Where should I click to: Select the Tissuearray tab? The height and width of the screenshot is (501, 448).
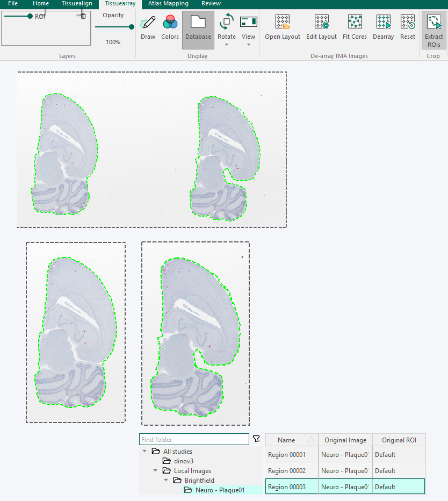pos(120,4)
